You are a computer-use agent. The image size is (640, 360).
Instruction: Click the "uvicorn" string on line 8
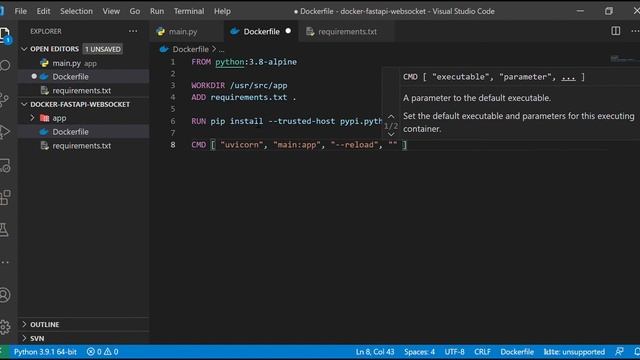pyautogui.click(x=242, y=145)
